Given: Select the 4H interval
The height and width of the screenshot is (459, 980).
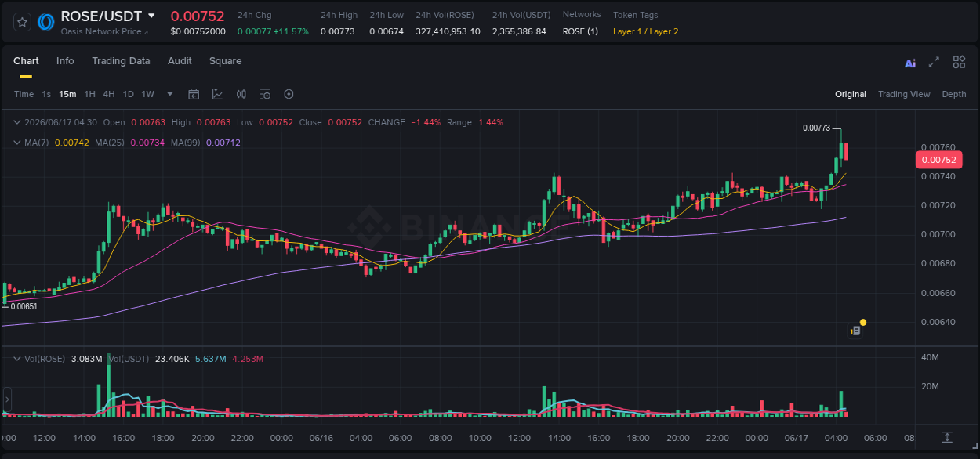Looking at the screenshot, I should pos(108,94).
